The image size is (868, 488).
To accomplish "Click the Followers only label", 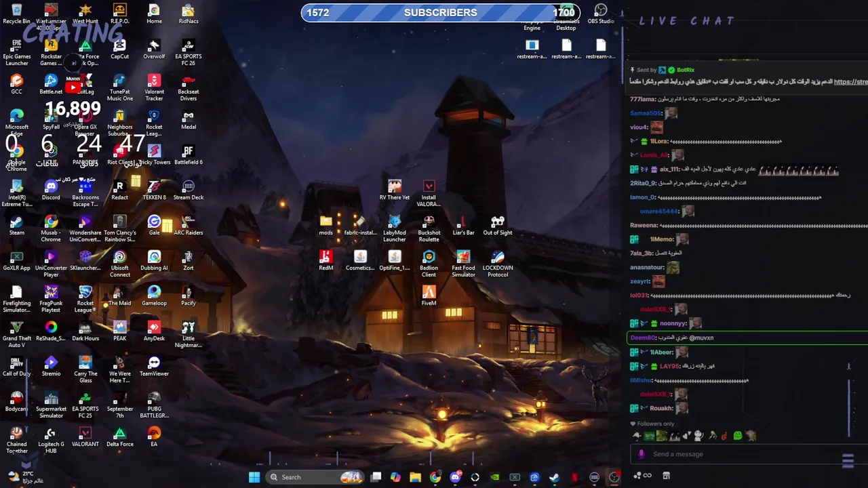I will point(656,424).
